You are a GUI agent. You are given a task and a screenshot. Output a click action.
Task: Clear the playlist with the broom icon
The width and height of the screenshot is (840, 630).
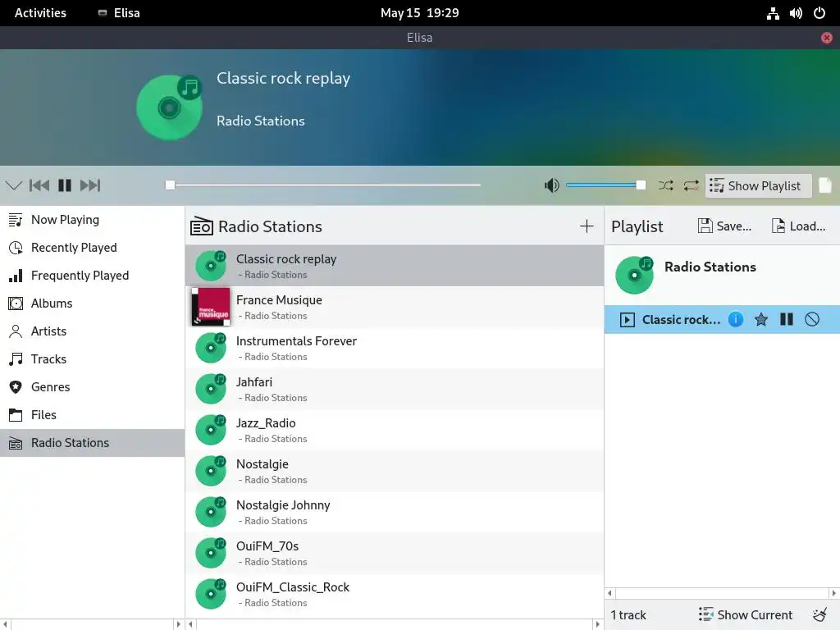(819, 614)
